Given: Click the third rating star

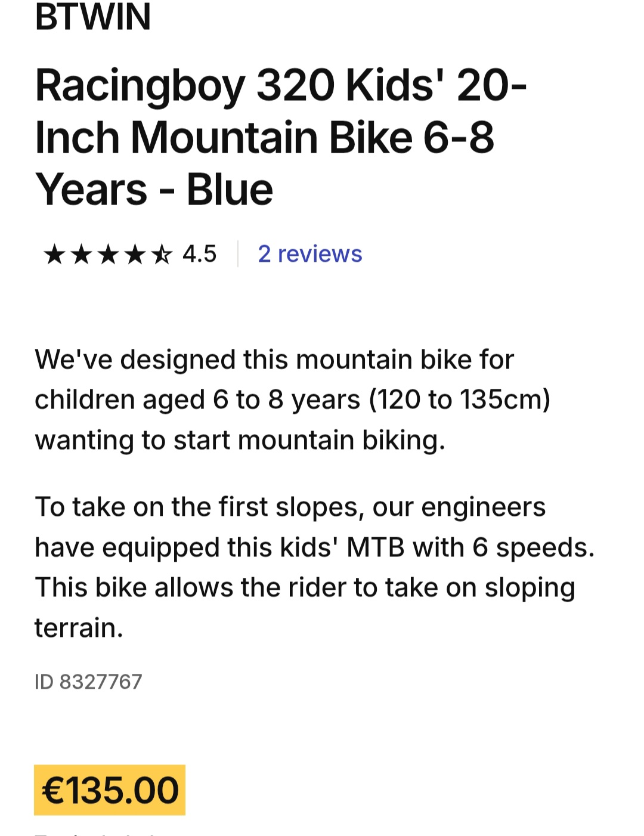Looking at the screenshot, I should click(x=108, y=255).
